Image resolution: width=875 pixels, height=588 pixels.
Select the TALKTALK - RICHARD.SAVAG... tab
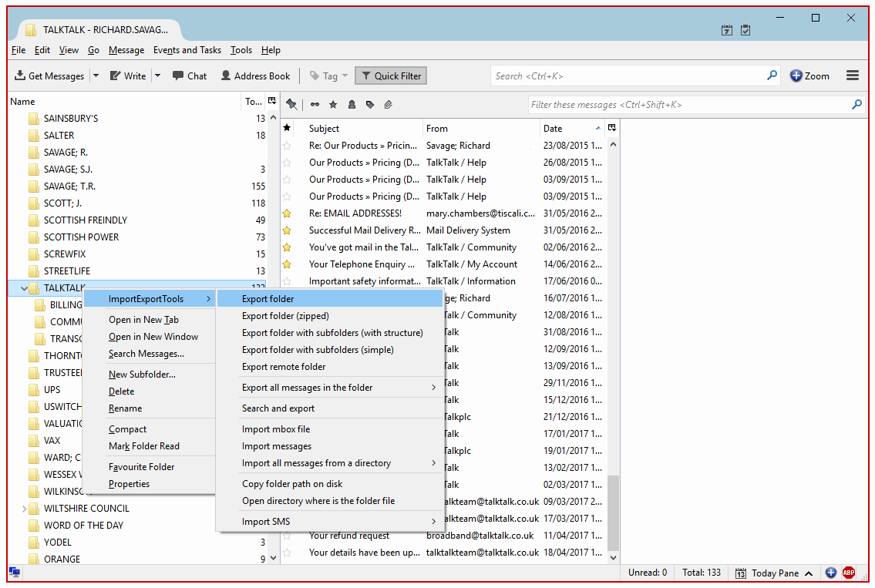(99, 30)
